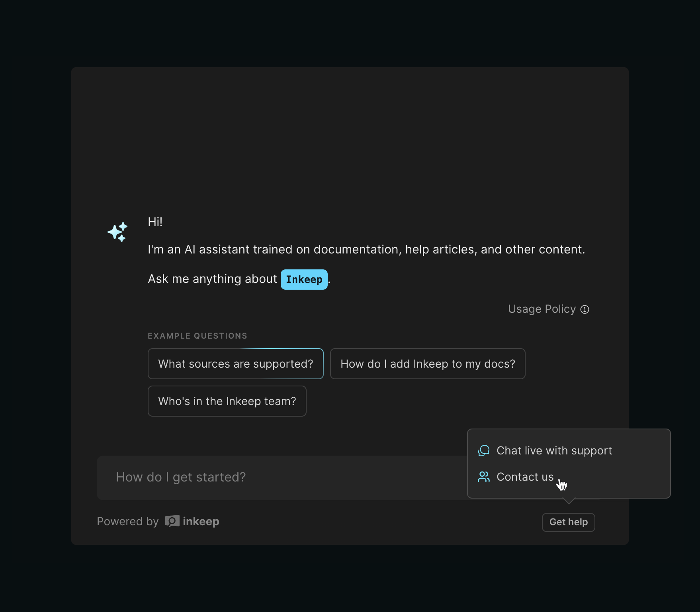The image size is (700, 612).
Task: Click the chat bubble icon in popup
Action: (x=484, y=450)
